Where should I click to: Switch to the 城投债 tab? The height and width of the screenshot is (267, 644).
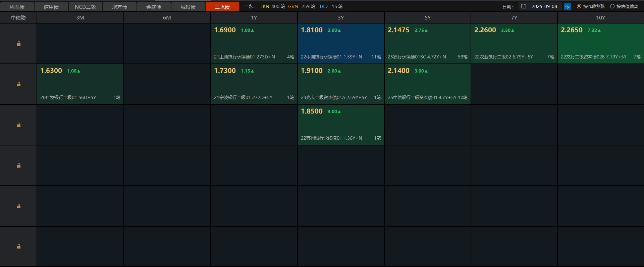(x=188, y=7)
